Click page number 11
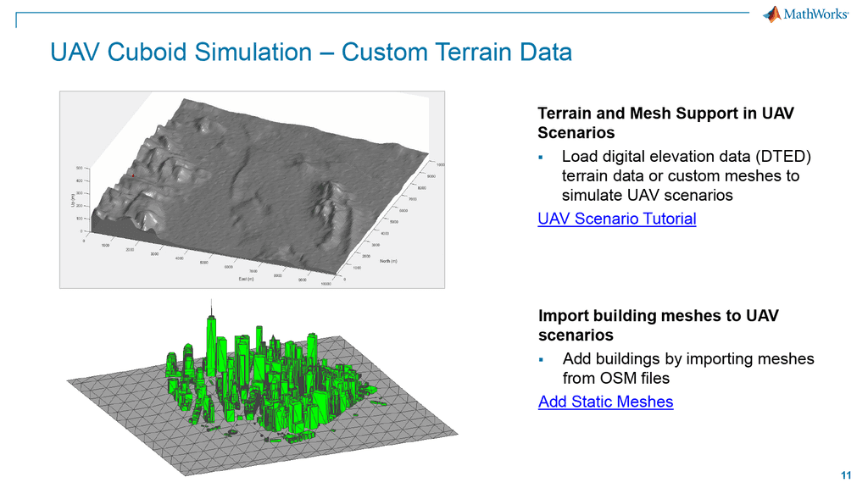This screenshot has width=868, height=488. [844, 474]
